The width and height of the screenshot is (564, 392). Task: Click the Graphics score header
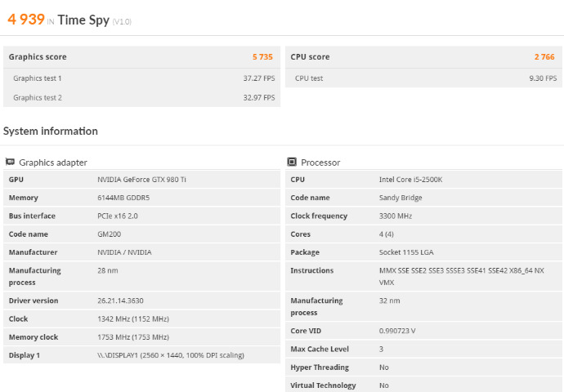tap(38, 57)
